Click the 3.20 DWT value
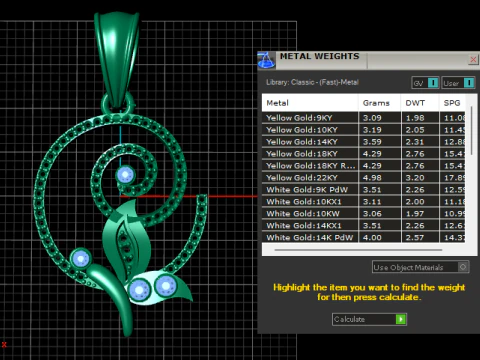 pyautogui.click(x=415, y=178)
